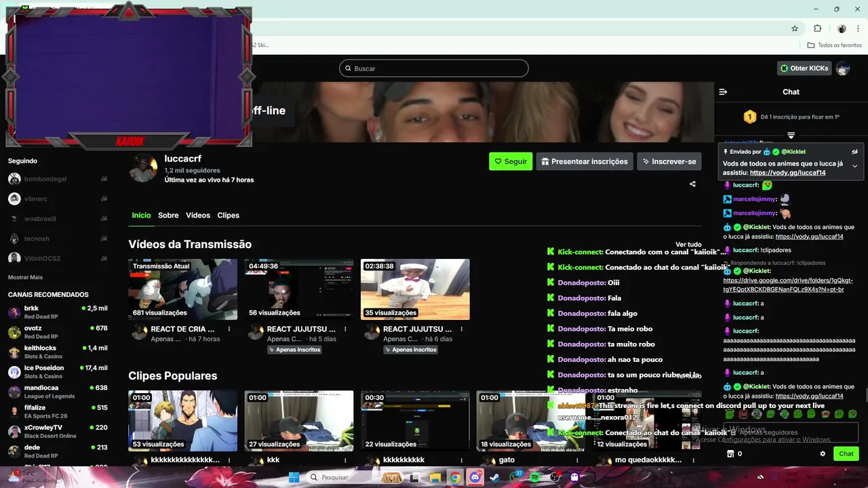Open recommended channel mandiocaa
Image resolution: width=868 pixels, height=488 pixels.
[x=58, y=392]
